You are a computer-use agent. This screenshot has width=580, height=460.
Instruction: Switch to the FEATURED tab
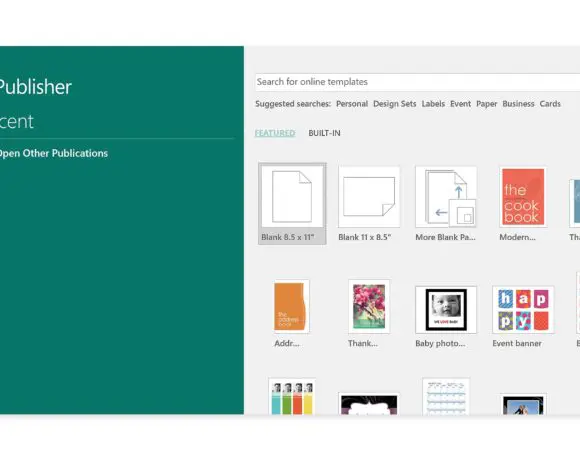(275, 133)
